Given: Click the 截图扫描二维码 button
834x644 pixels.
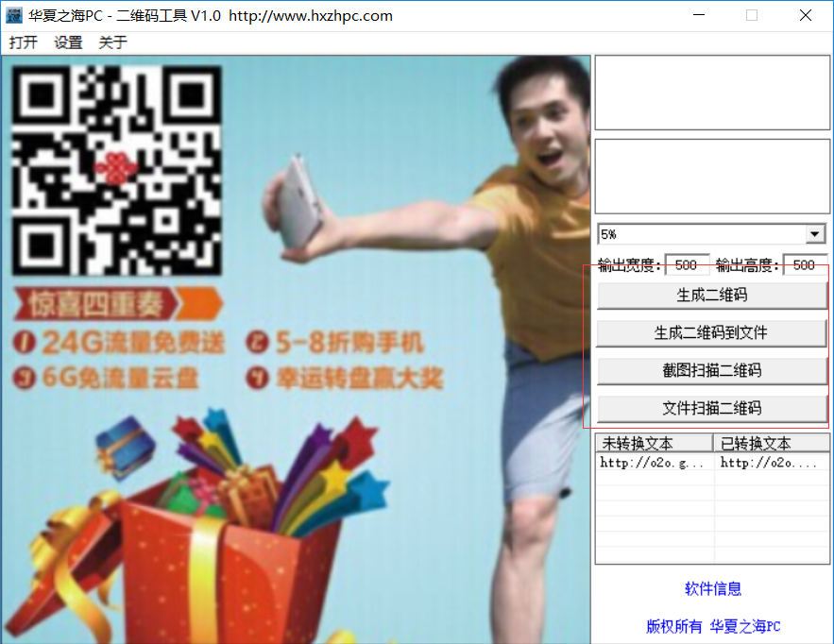Looking at the screenshot, I should click(x=711, y=371).
